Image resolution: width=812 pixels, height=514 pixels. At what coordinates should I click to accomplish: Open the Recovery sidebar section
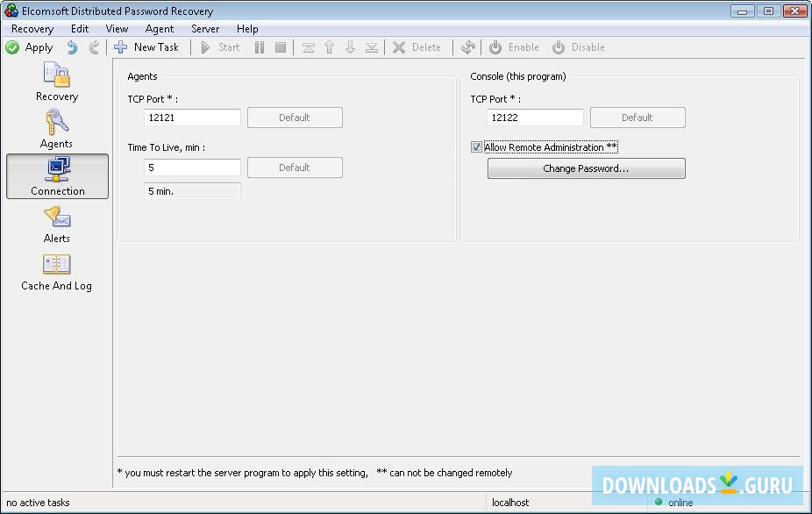coord(57,82)
